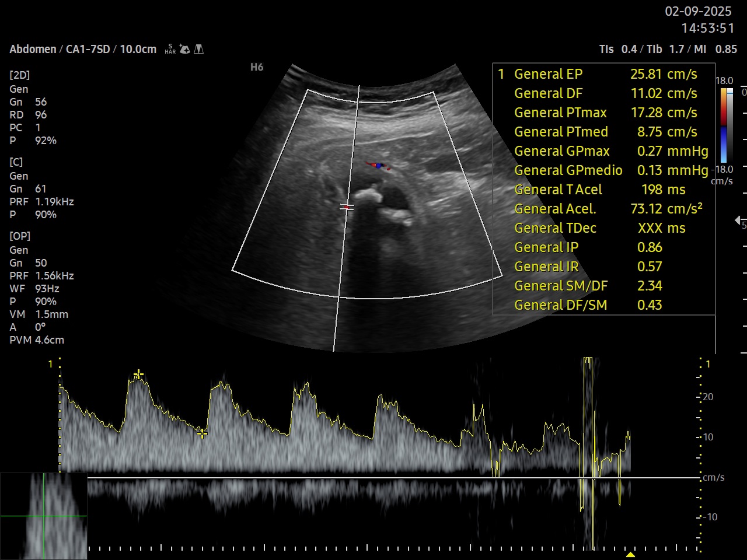Click the peak systolic caliper cross on waveform
Screen dimensions: 747x560
(x=138, y=373)
